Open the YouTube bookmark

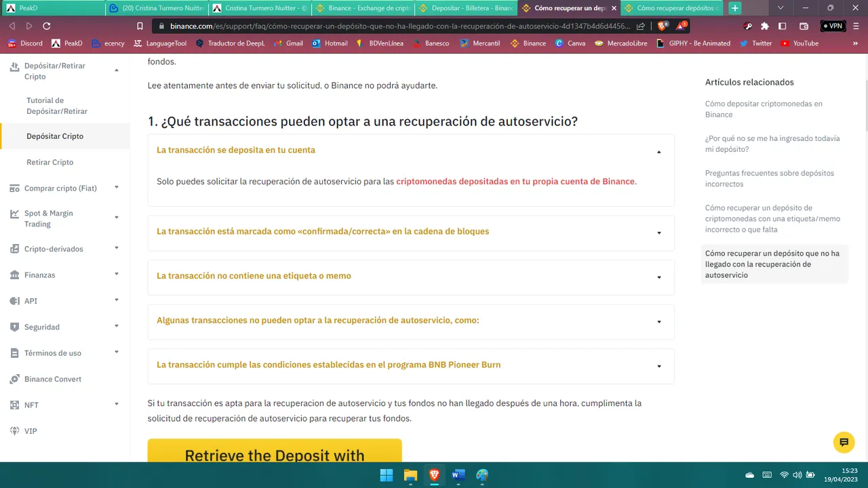800,43
